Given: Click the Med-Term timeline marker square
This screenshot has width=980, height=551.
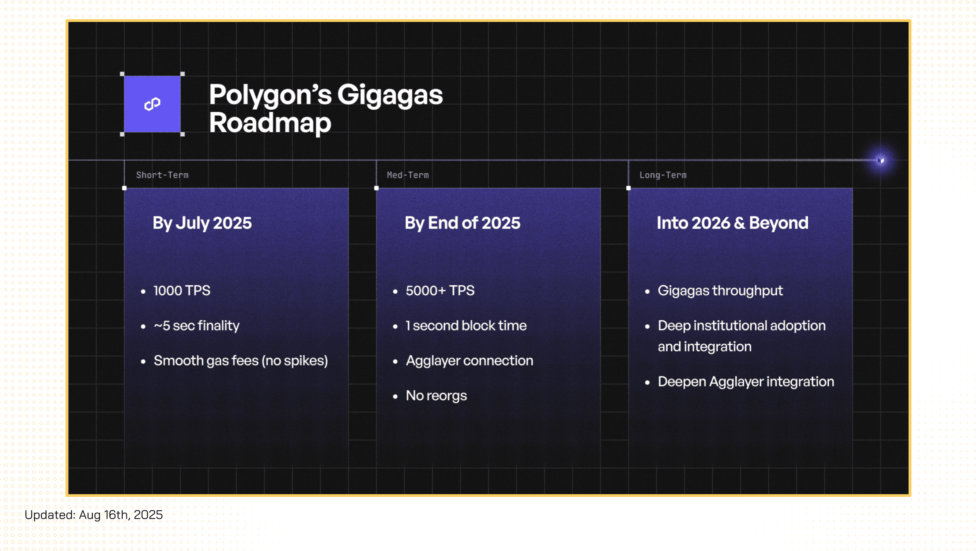Looking at the screenshot, I should (x=376, y=188).
